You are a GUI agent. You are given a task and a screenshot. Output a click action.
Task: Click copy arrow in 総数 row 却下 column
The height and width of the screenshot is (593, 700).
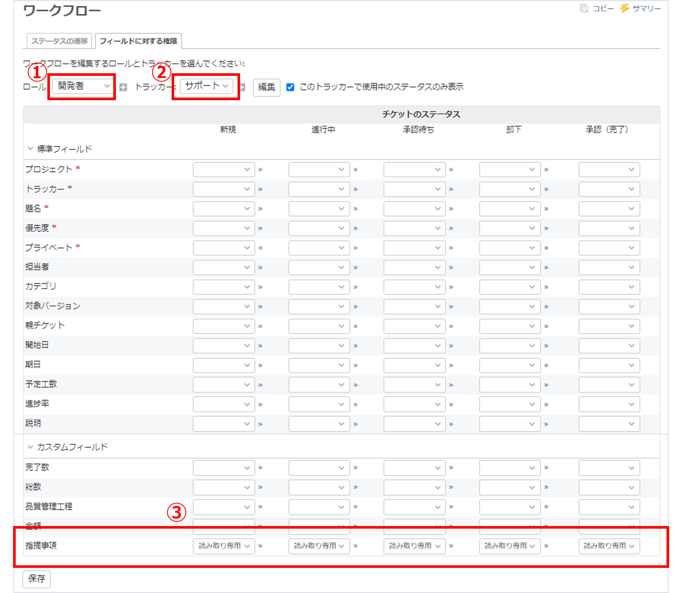[546, 487]
